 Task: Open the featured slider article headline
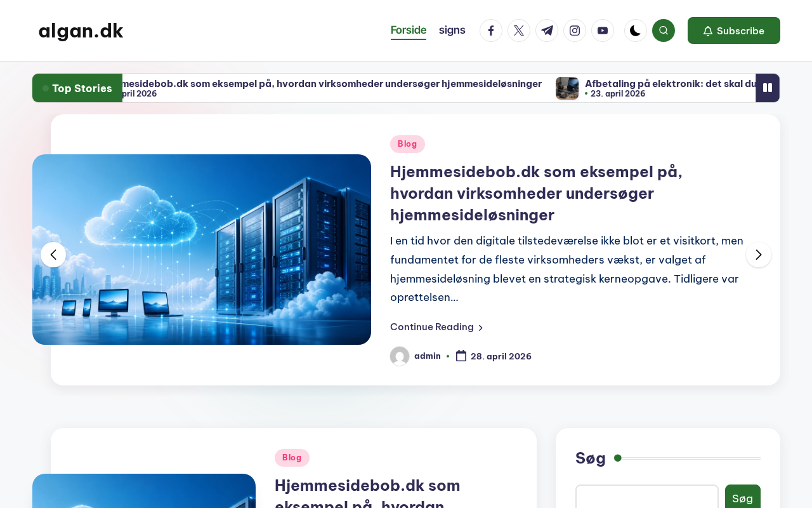536,193
